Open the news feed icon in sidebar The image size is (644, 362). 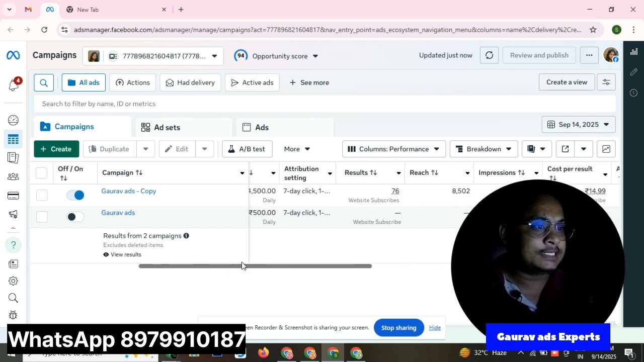(x=14, y=264)
